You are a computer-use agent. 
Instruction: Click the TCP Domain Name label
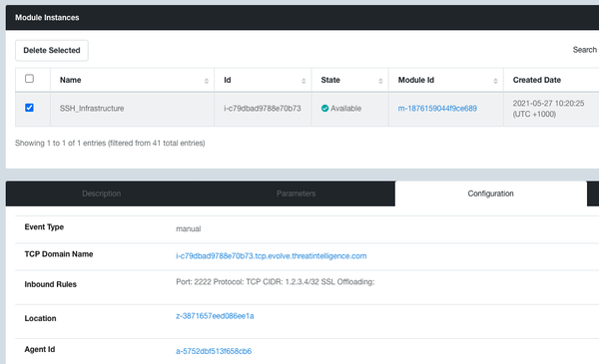click(59, 254)
